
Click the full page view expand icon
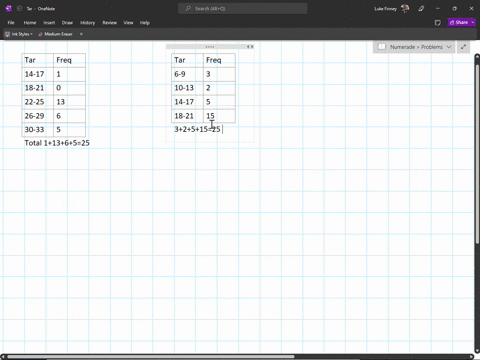[463, 47]
